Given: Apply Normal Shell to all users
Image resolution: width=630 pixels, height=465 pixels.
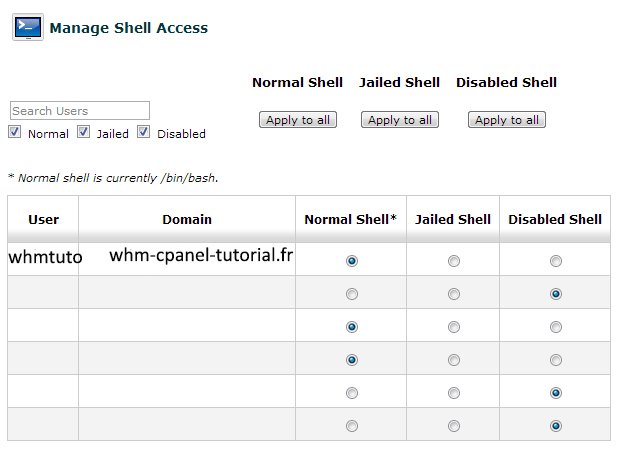Looking at the screenshot, I should pos(298,120).
